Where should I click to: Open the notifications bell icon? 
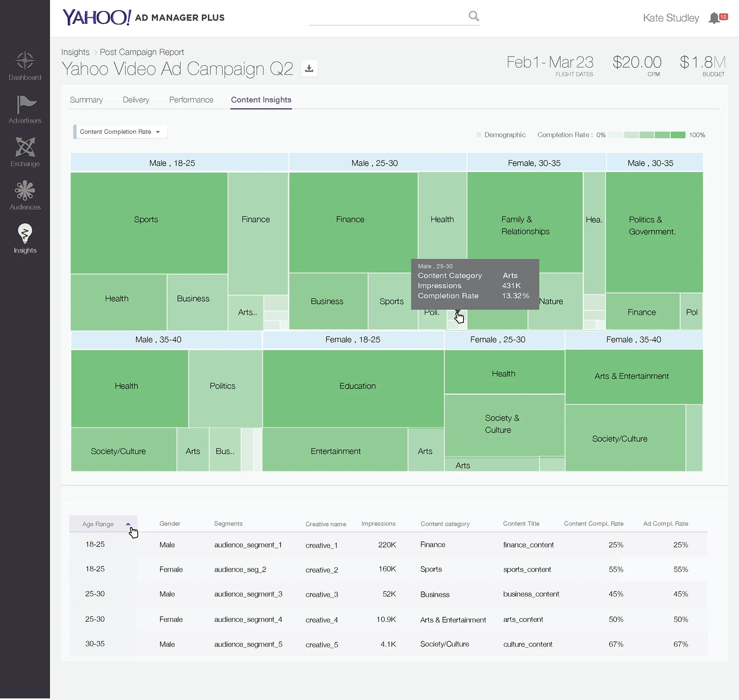coord(714,18)
